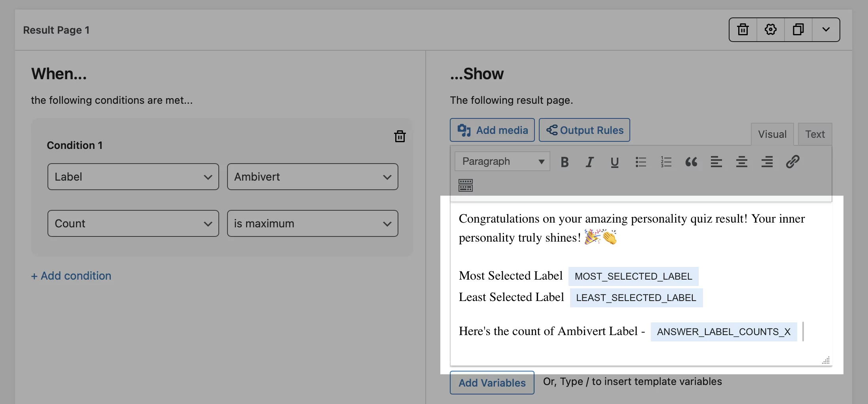Click the + Add condition link
The height and width of the screenshot is (404, 868).
(71, 276)
